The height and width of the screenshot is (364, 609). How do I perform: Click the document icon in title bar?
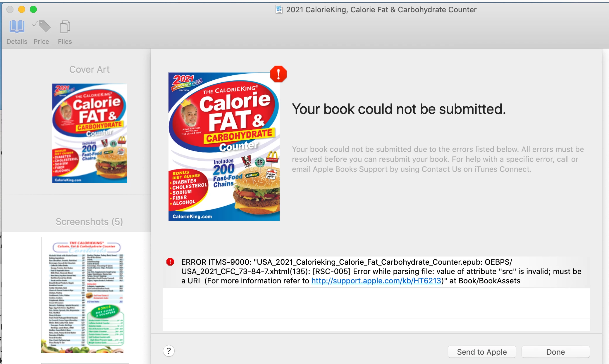tap(279, 10)
